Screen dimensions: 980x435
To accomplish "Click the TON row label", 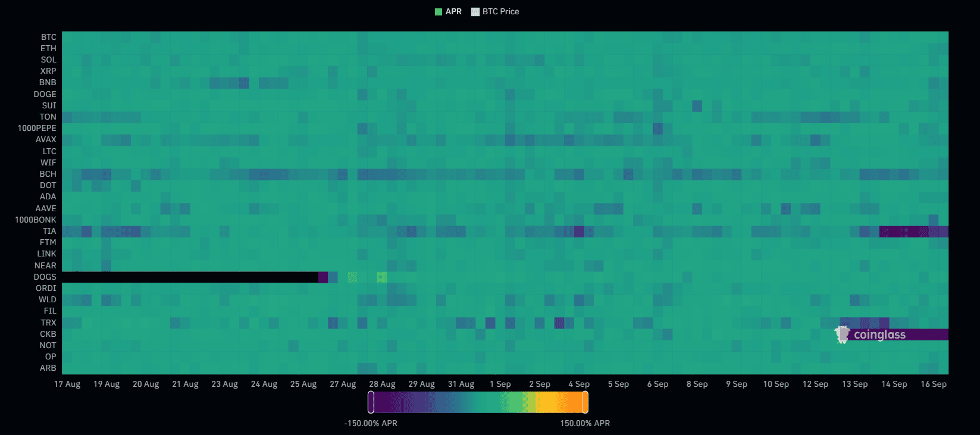I will [x=48, y=117].
